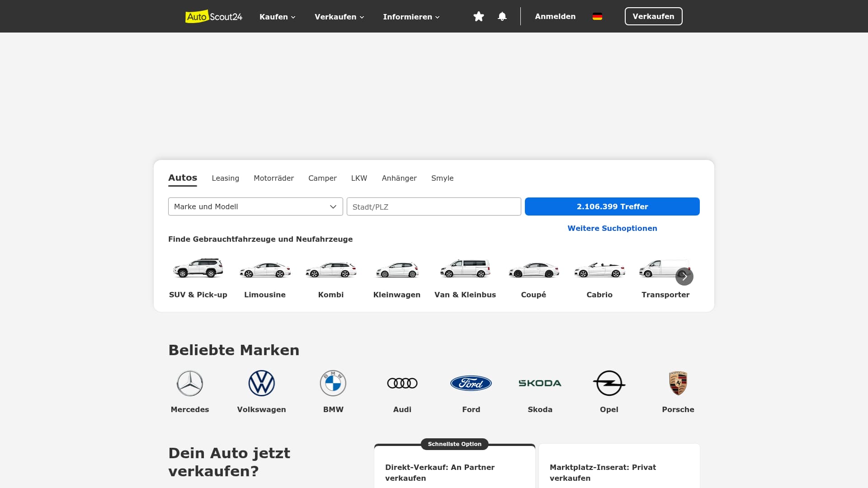
Task: Select the Kombi car image
Action: (331, 269)
